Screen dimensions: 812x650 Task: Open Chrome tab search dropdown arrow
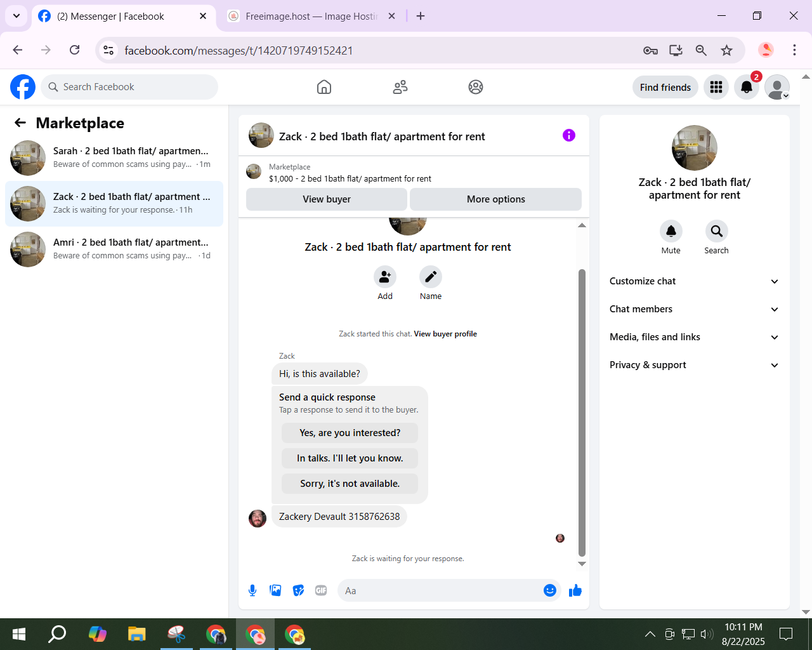click(16, 16)
